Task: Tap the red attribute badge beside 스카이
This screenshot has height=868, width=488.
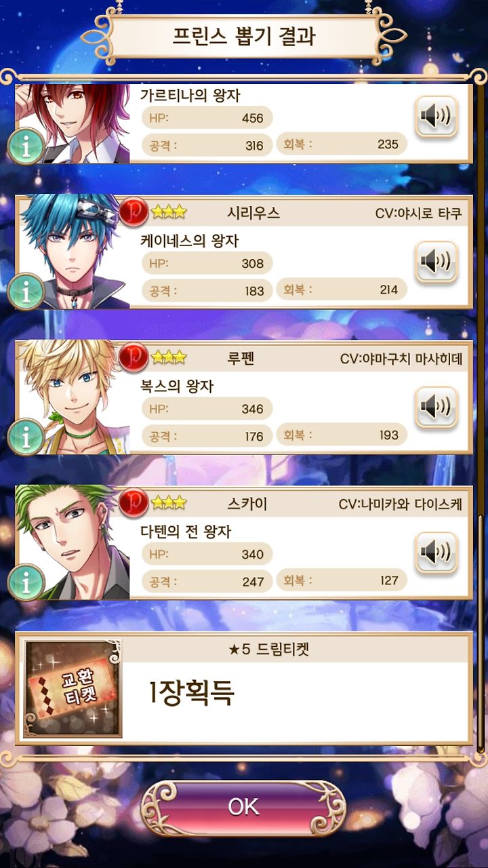Action: point(134,502)
